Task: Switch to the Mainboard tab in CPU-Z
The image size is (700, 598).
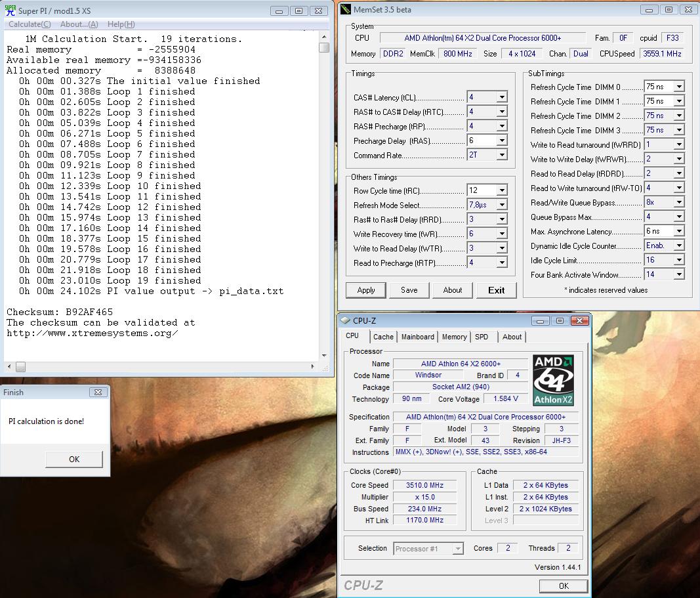Action: pos(417,337)
